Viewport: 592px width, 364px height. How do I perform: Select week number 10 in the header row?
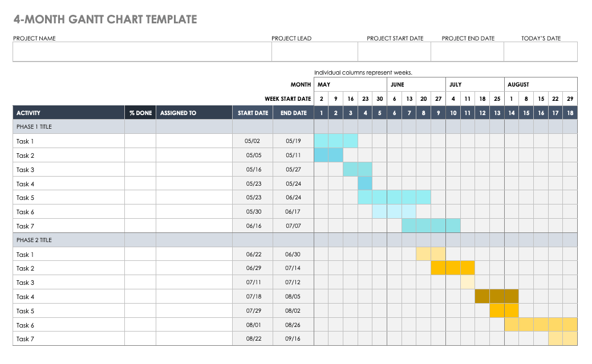[x=453, y=112]
